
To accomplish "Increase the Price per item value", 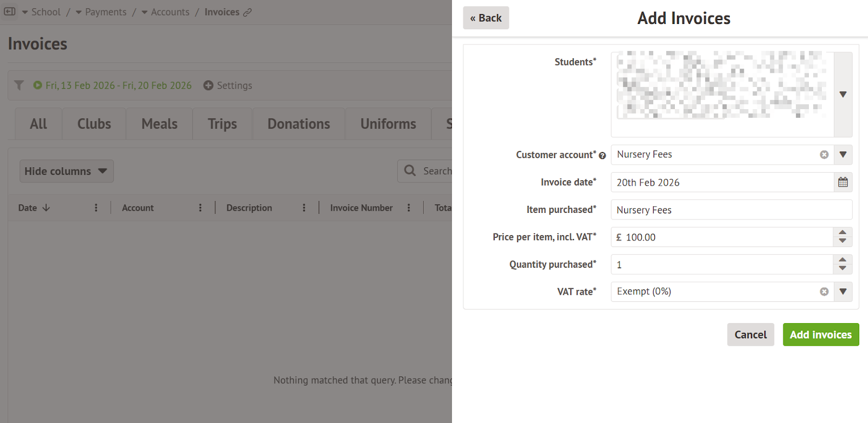I will 843,232.
